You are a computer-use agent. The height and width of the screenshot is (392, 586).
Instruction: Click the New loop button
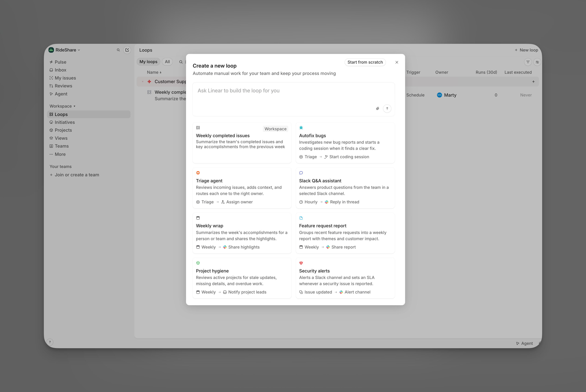point(526,50)
